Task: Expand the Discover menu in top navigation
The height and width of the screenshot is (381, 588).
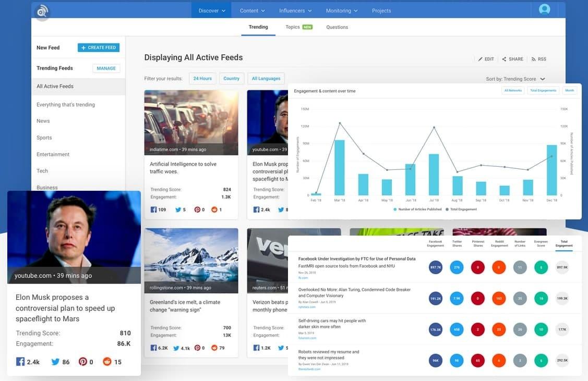Action: coord(211,10)
